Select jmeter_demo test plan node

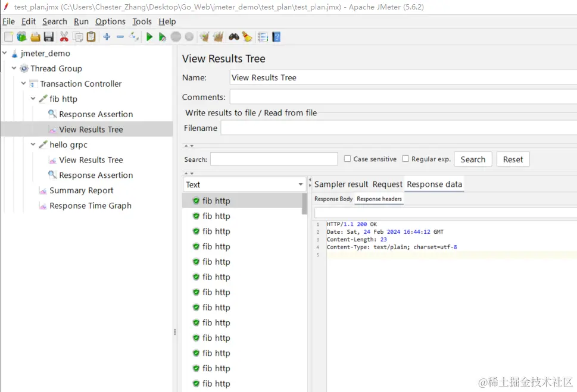pyautogui.click(x=45, y=54)
